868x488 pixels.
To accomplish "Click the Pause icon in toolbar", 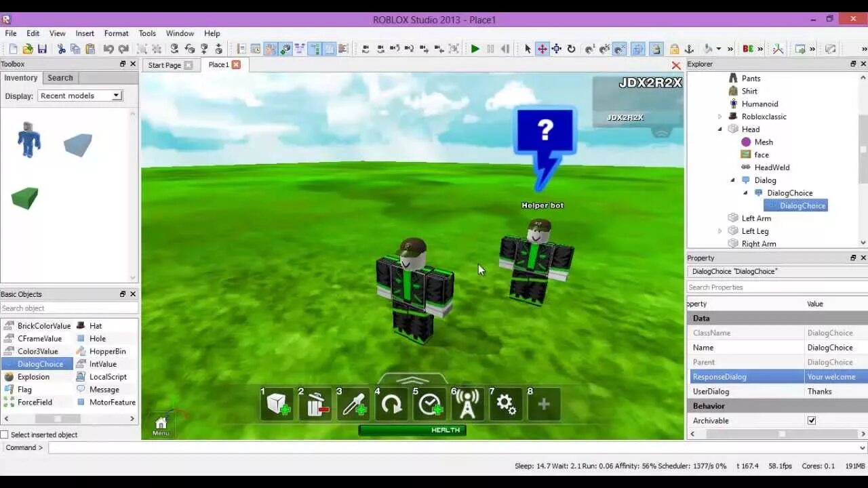I will tap(490, 49).
